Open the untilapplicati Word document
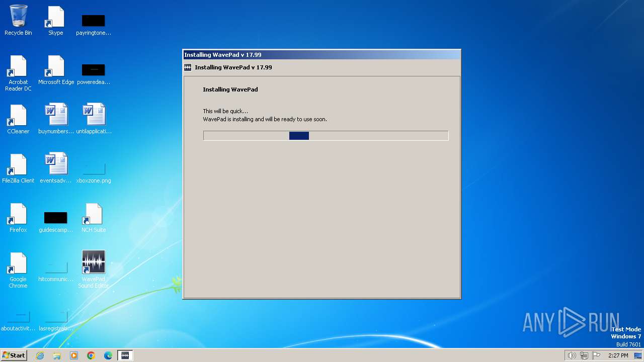This screenshot has height=362, width=644. 94,119
